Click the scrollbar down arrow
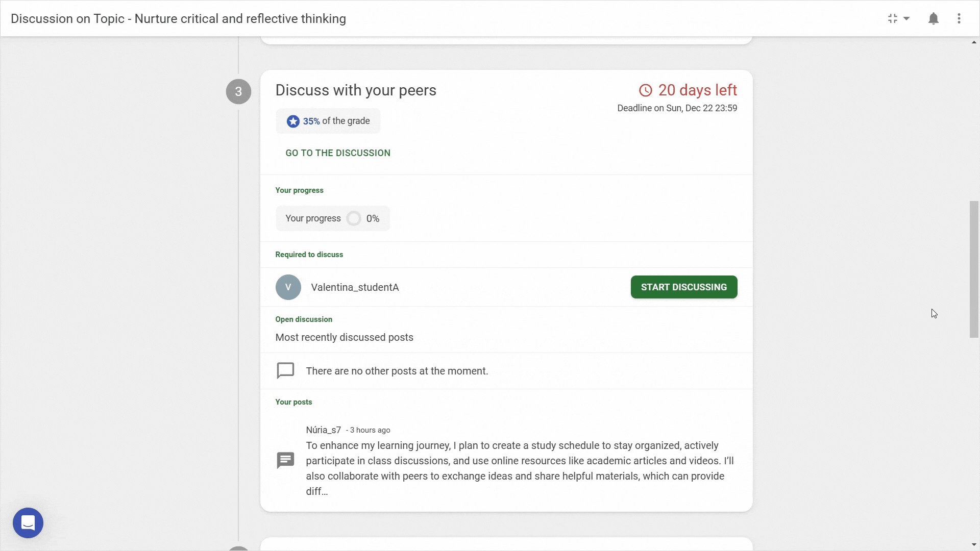 (x=974, y=545)
